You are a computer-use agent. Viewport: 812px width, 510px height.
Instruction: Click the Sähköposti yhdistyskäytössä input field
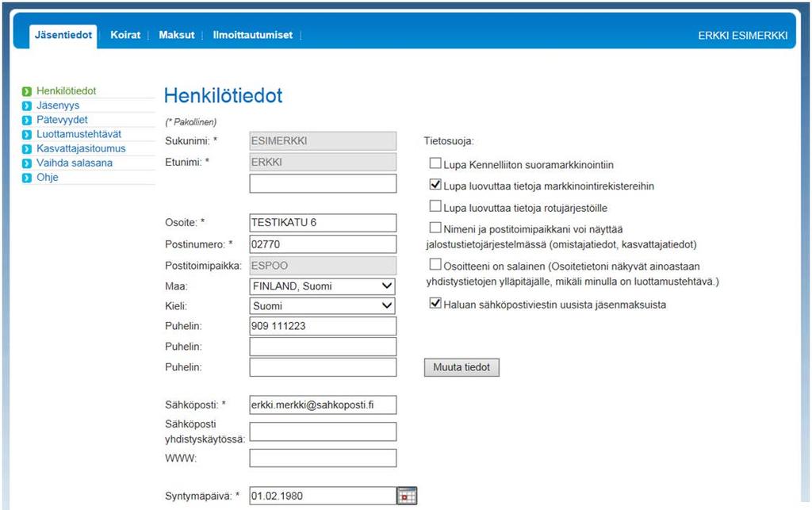(324, 431)
